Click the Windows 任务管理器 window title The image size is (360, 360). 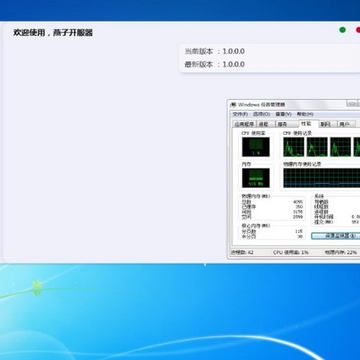pos(262,105)
